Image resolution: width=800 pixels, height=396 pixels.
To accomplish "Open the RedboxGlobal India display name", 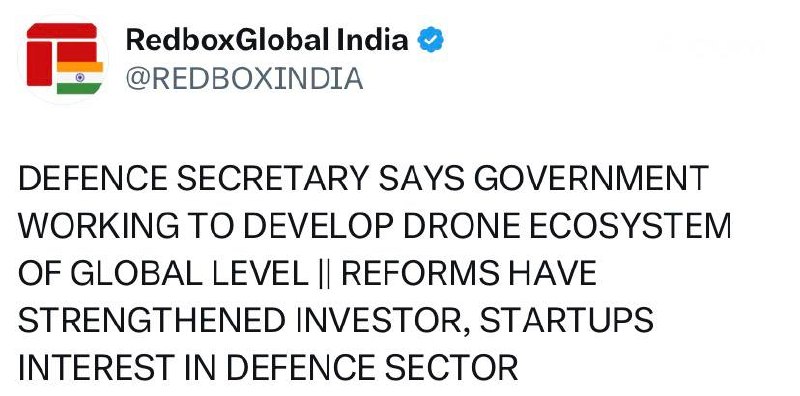I will coord(267,40).
